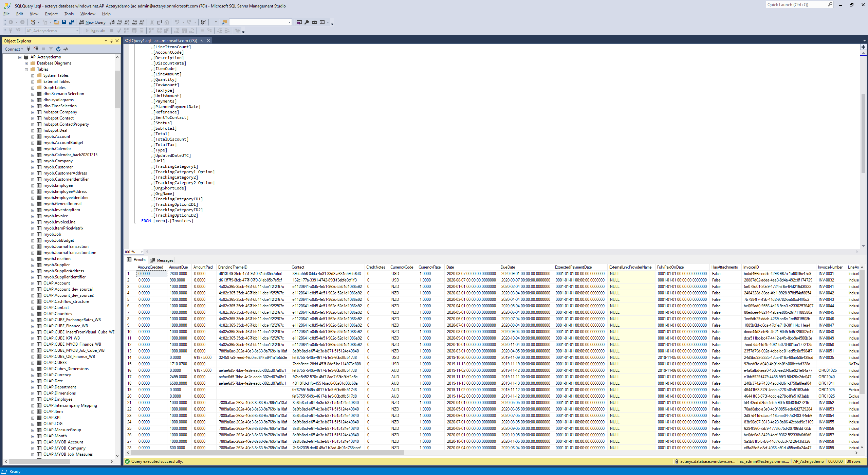Screen dimensions: 868x475
Task: Open the View menu
Action: (x=34, y=14)
